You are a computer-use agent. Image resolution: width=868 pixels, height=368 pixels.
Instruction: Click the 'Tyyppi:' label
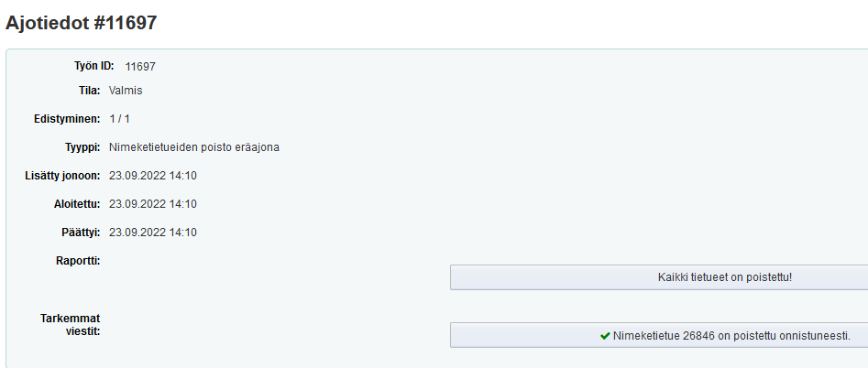point(83,147)
